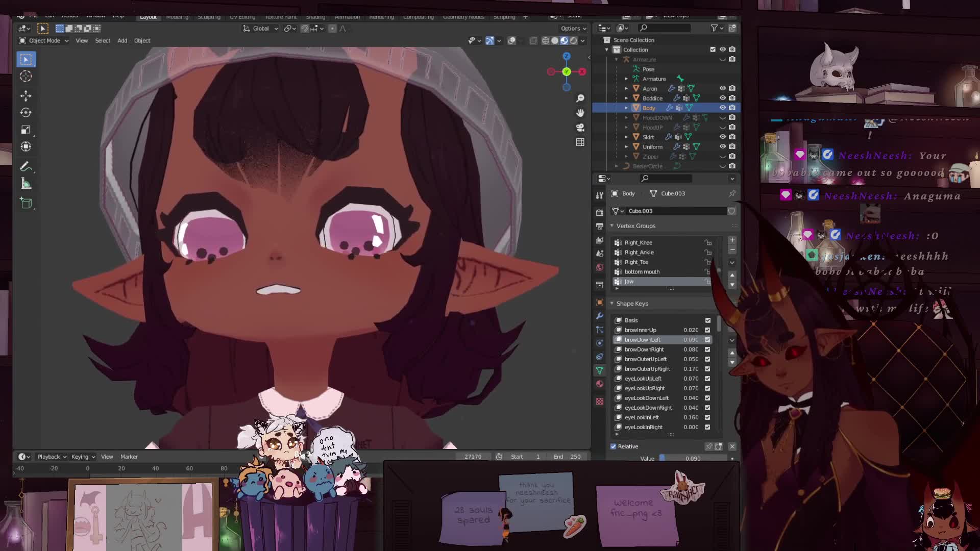The height and width of the screenshot is (551, 980).
Task: Select the Select Box tool
Action: click(26, 59)
